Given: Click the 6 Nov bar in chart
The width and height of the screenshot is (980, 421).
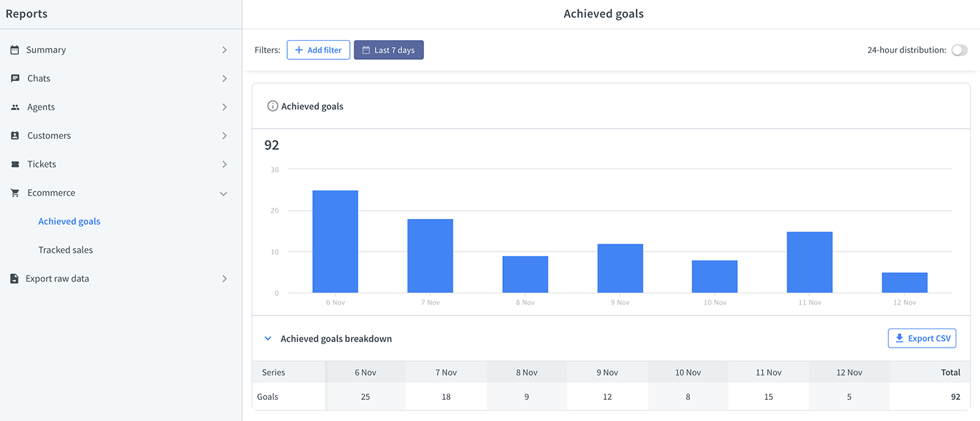Looking at the screenshot, I should [335, 241].
